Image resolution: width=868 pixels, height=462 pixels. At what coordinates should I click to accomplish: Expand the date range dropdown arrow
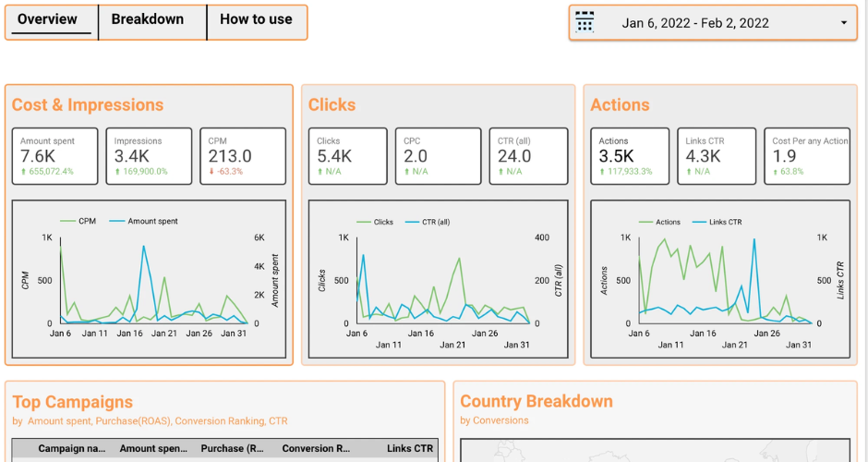[x=844, y=23]
